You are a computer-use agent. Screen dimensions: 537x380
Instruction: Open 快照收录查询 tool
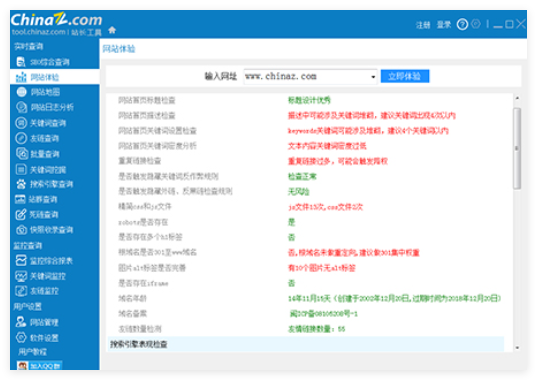coord(45,230)
